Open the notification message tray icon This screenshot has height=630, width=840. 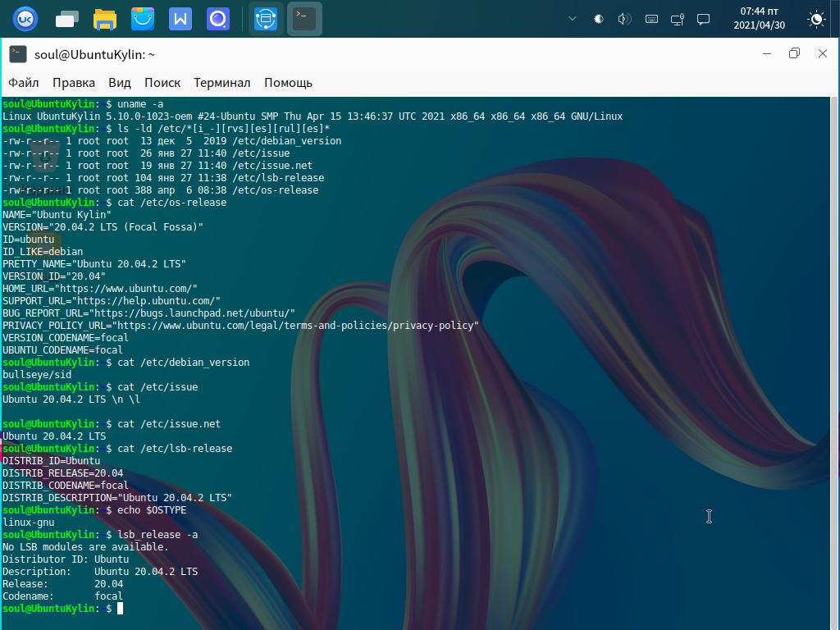[x=703, y=20]
